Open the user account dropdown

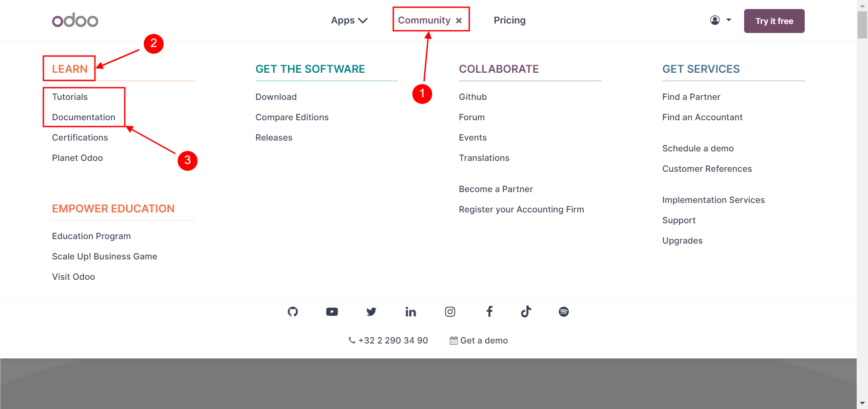pyautogui.click(x=721, y=20)
